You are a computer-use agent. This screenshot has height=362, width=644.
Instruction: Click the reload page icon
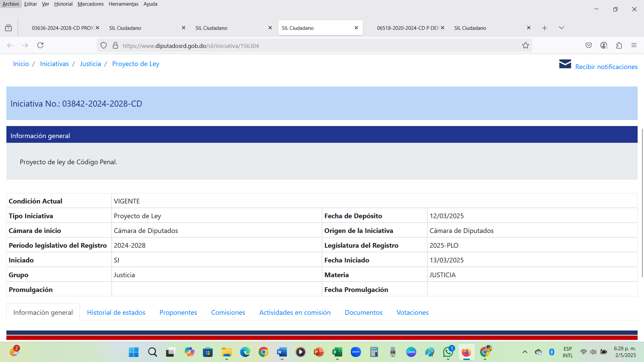click(40, 45)
